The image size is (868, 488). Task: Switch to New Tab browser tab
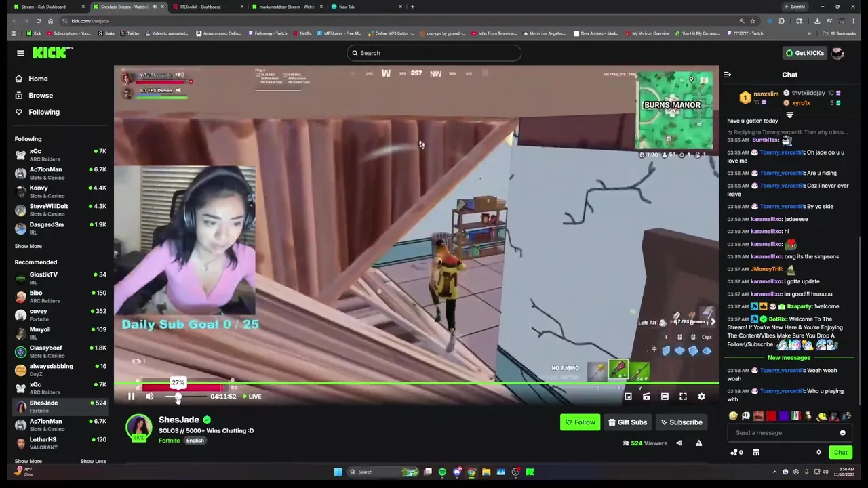tap(366, 7)
